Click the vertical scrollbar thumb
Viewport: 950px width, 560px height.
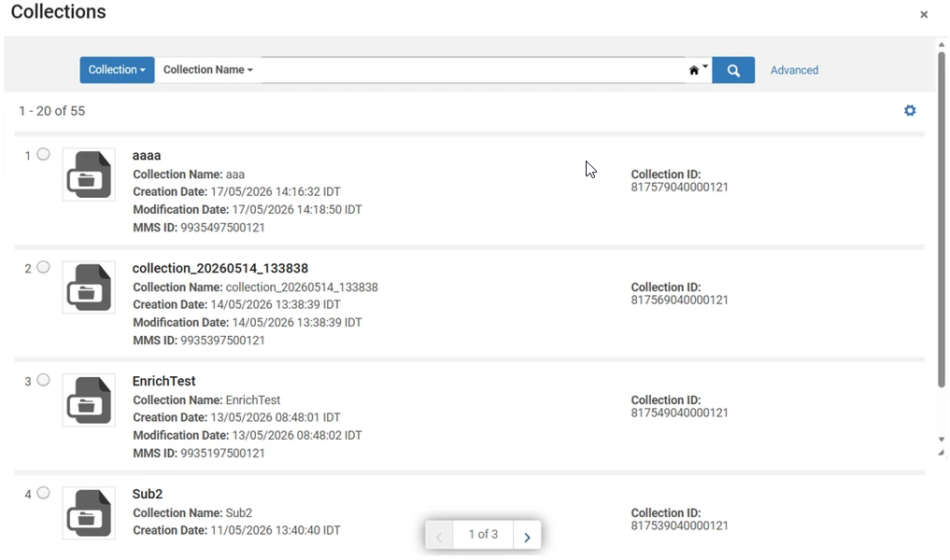tap(942, 219)
